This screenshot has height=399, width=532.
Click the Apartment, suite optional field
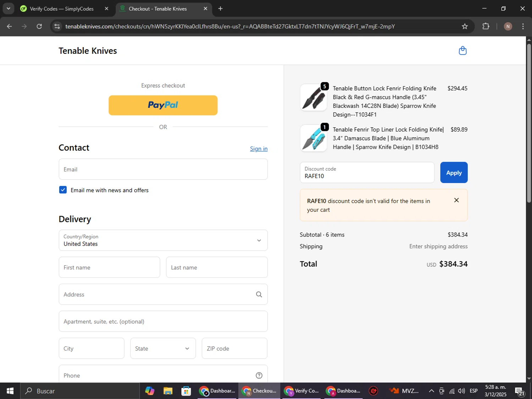tap(163, 321)
